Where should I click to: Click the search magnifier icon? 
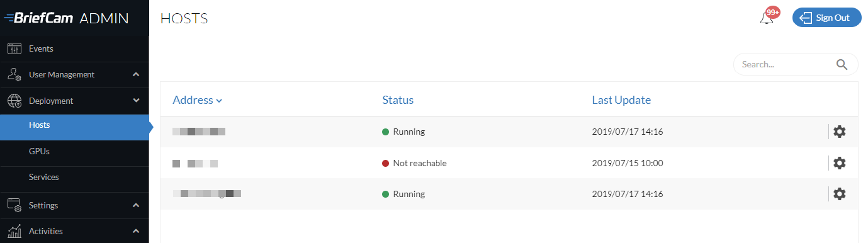click(x=842, y=64)
